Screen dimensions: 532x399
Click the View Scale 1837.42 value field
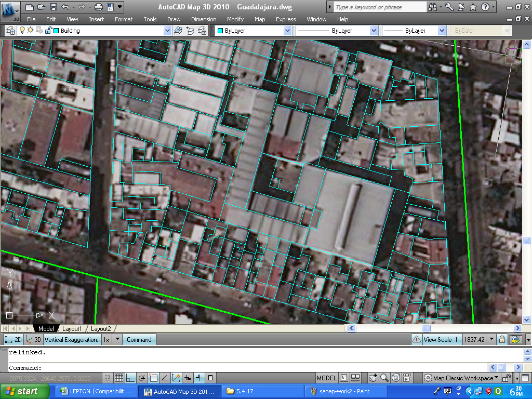click(474, 340)
